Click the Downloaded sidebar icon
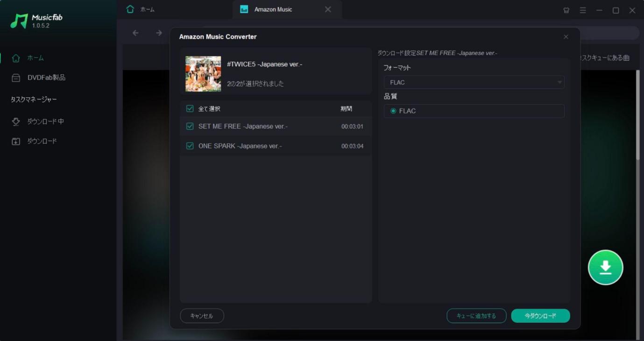The image size is (644, 341). coord(16,141)
